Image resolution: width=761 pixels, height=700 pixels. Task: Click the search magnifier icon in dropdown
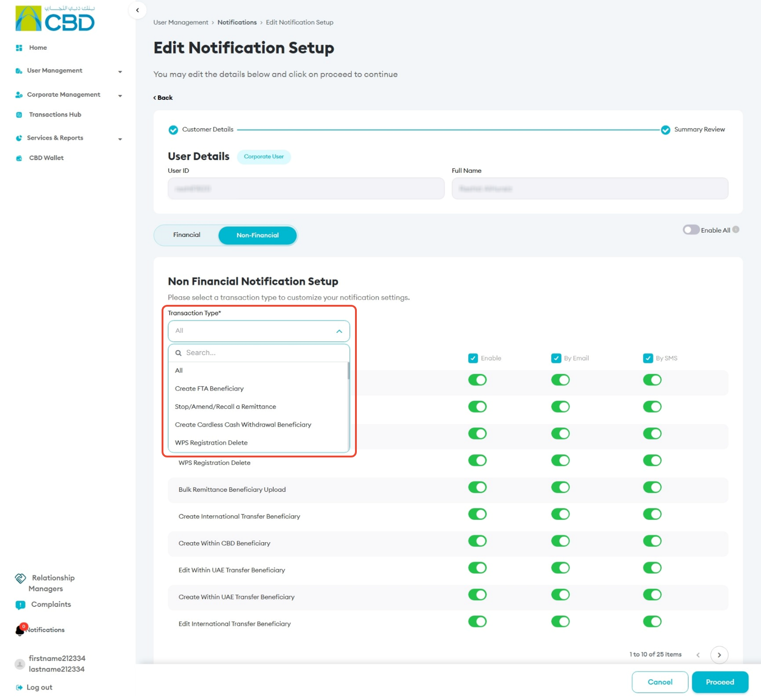click(178, 353)
